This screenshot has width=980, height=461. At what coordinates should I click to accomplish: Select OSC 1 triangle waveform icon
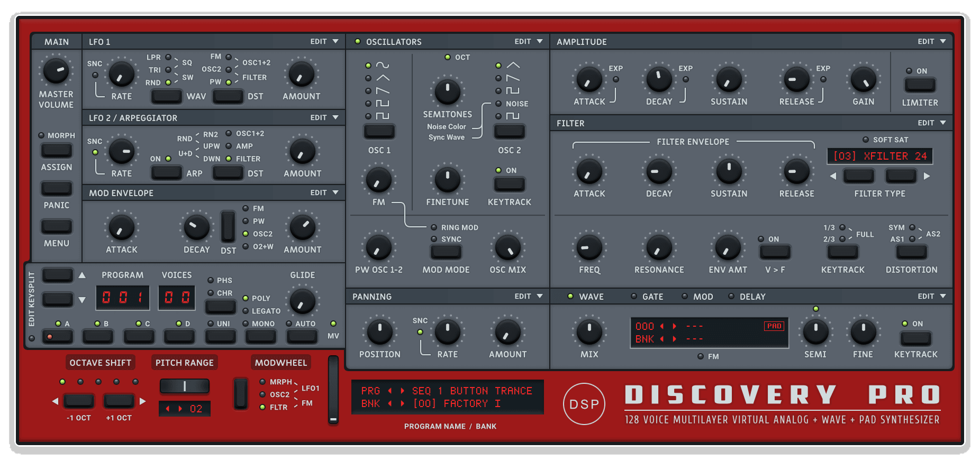pos(382,78)
